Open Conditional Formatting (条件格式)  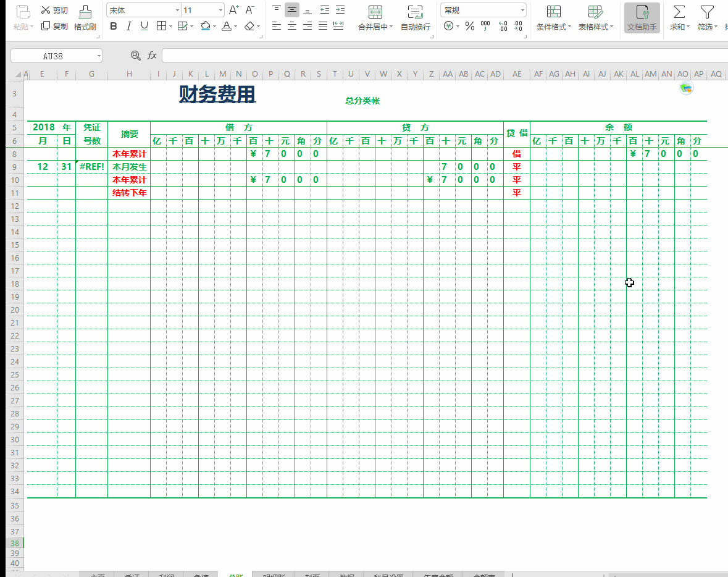[x=553, y=18]
